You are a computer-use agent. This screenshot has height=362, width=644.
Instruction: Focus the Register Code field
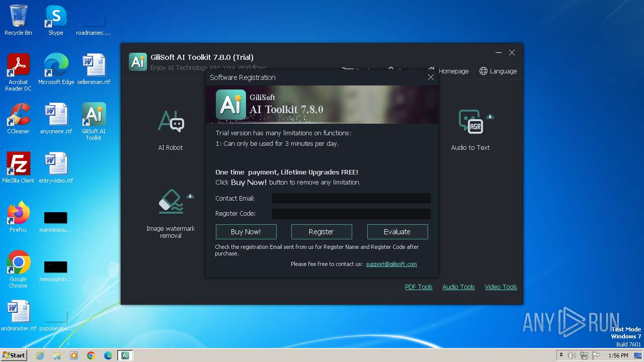tap(351, 214)
